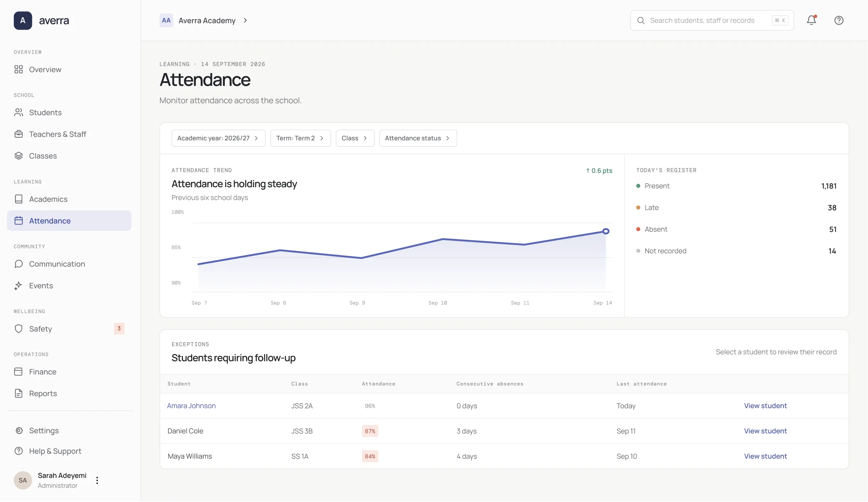Click the Teachers & Staff briefcase icon
The width and height of the screenshot is (868, 502).
[18, 134]
